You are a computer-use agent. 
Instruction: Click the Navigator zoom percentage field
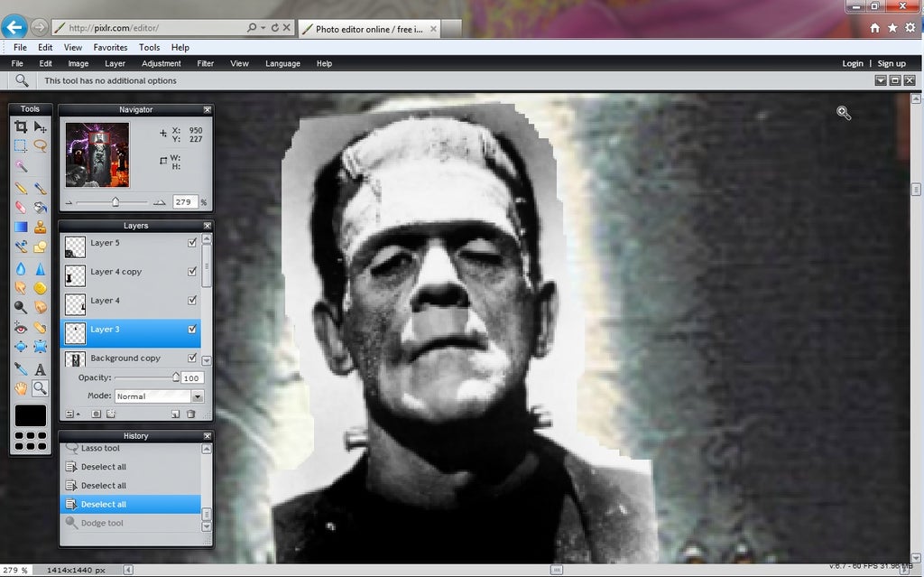pos(184,201)
